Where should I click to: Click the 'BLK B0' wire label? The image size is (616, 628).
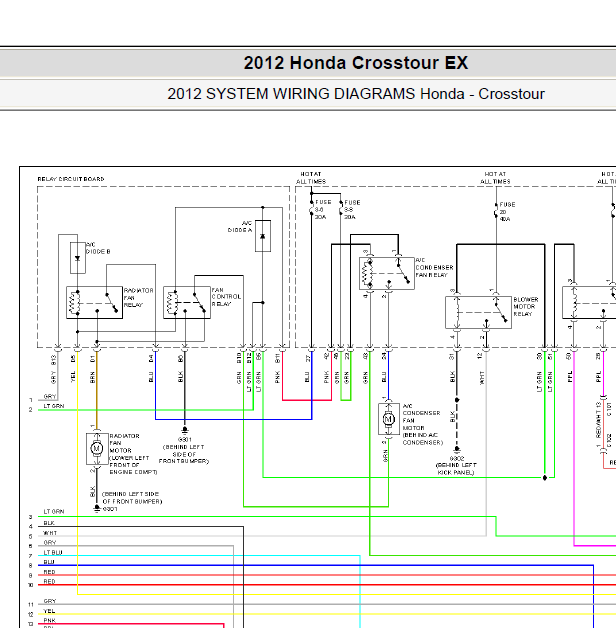[x=180, y=368]
